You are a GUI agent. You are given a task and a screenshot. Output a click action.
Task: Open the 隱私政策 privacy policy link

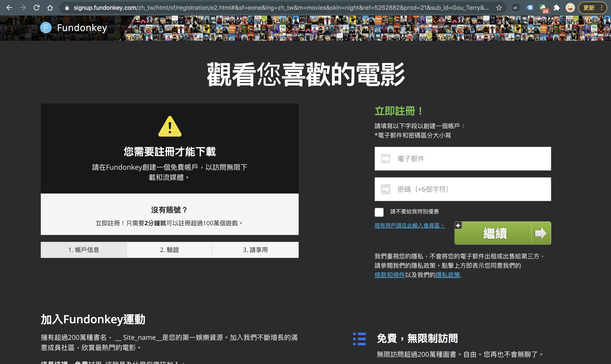448,275
